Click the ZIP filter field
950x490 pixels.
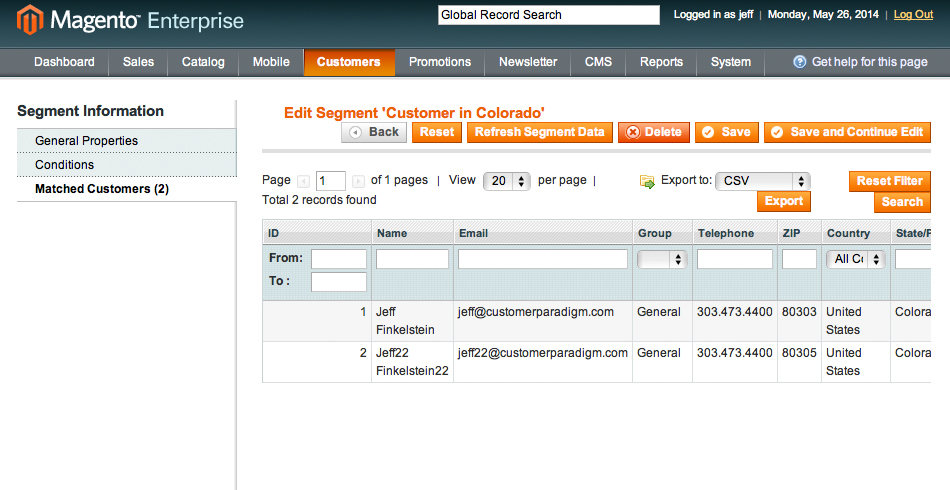(x=799, y=259)
